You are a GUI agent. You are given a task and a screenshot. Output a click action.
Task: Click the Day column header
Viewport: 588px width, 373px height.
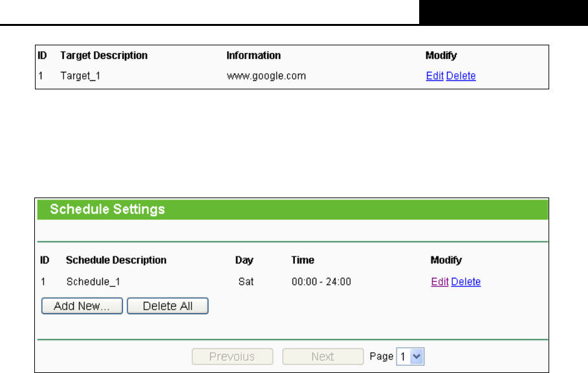pos(244,260)
